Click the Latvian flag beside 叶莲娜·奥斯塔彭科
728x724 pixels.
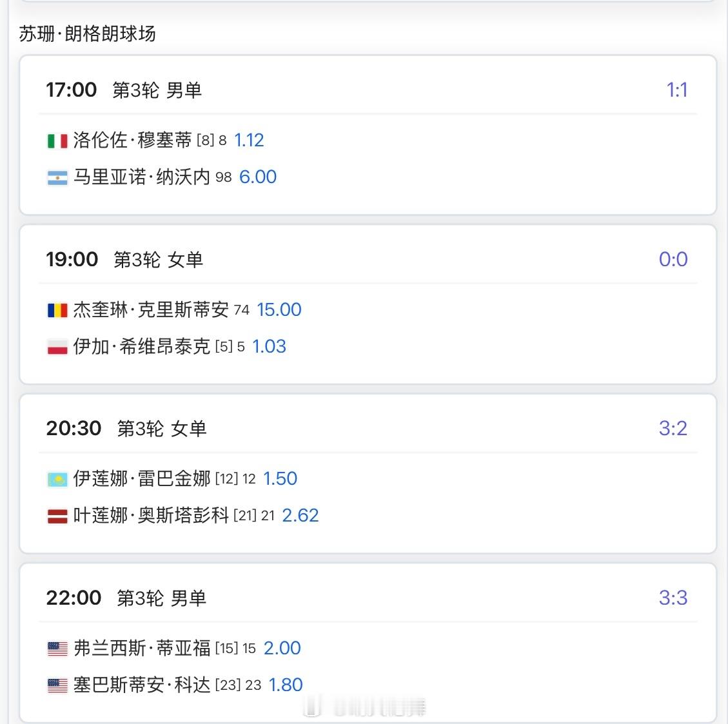click(57, 516)
